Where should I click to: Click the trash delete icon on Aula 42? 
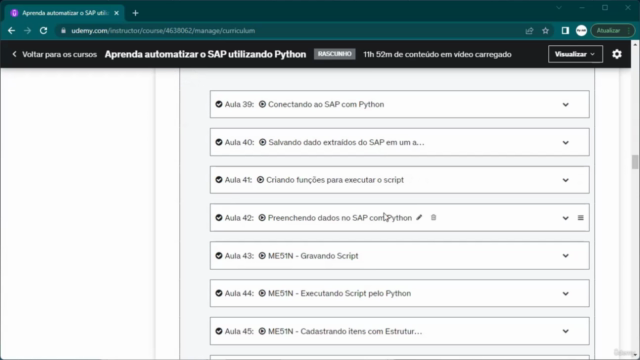433,218
